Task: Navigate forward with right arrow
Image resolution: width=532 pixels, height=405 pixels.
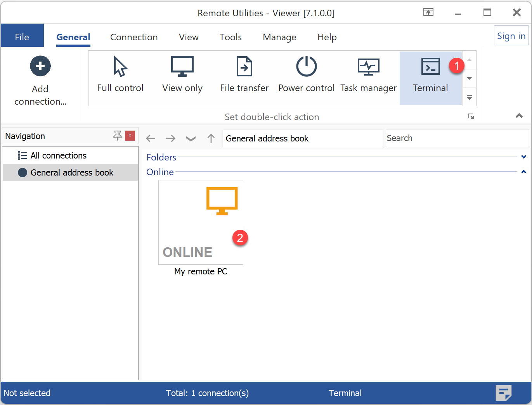Action: (x=171, y=138)
